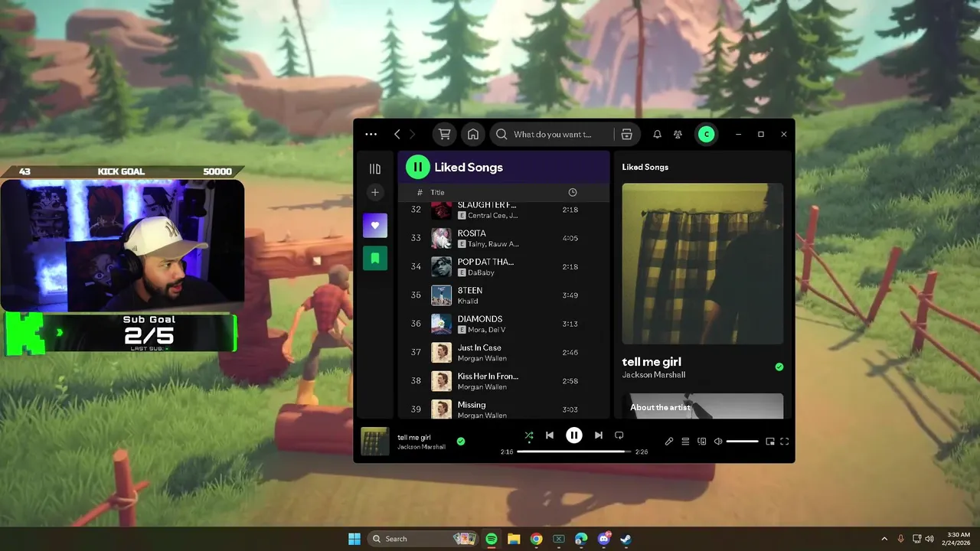Click the create playlist plus button
The width and height of the screenshot is (980, 551).
[x=375, y=192]
